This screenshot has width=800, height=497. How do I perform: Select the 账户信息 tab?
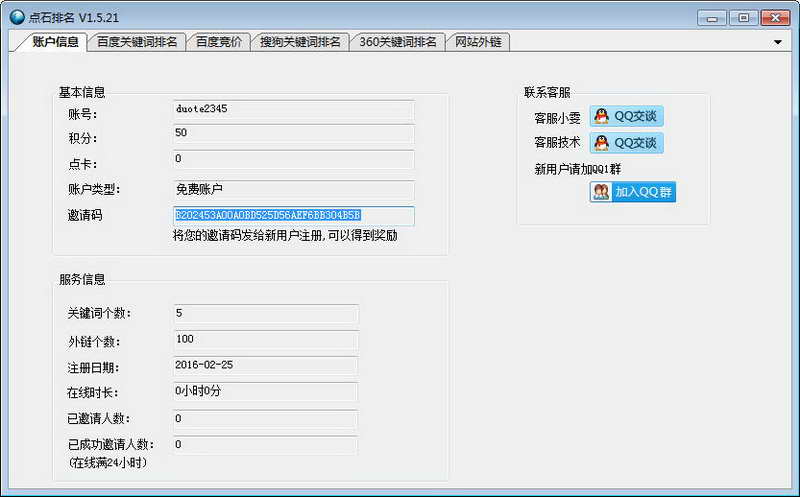click(55, 42)
